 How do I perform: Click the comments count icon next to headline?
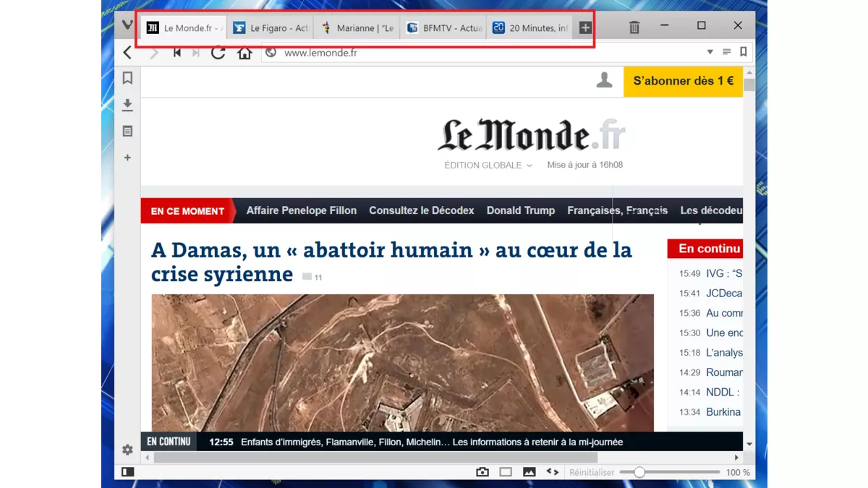[x=312, y=277]
